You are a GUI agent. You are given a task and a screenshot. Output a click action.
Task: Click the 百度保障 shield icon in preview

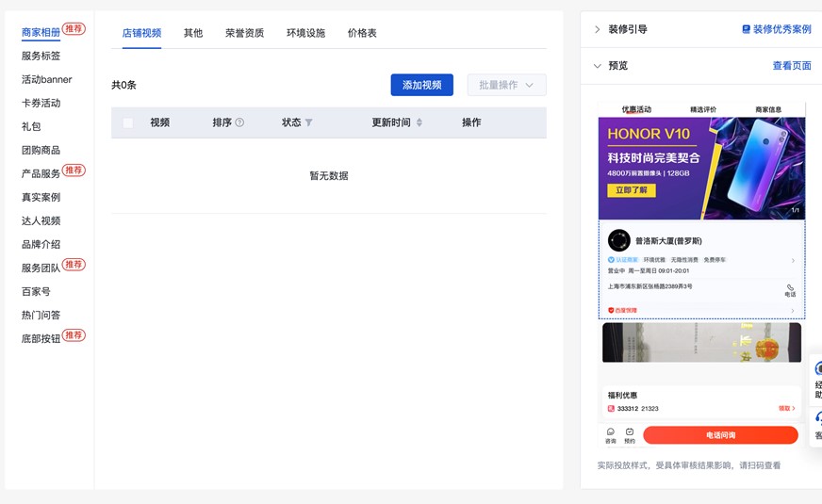[x=612, y=310]
